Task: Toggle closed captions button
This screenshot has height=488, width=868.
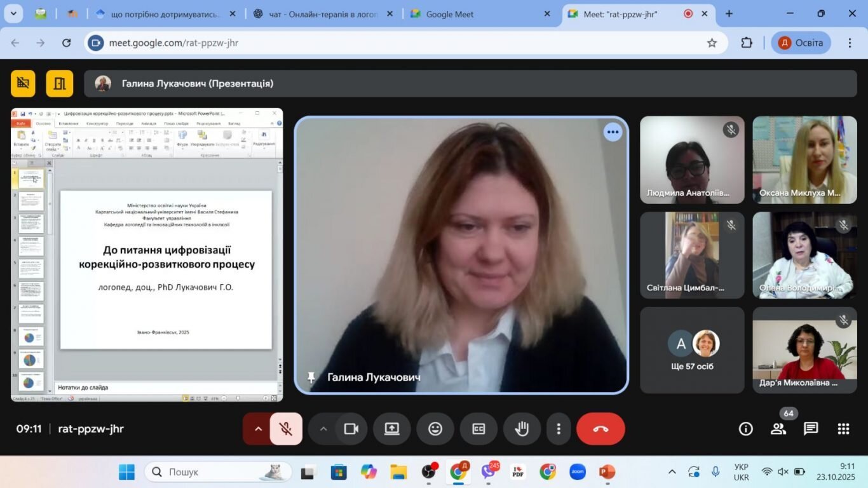Action: coord(478,429)
